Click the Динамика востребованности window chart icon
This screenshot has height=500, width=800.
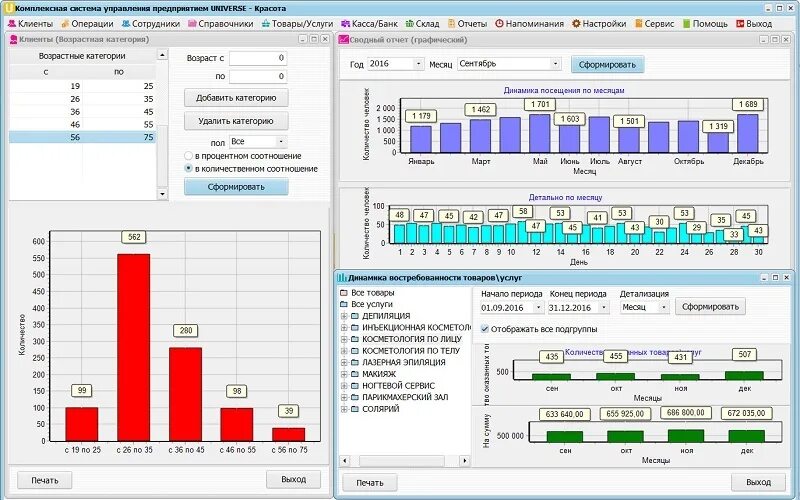pos(342,278)
